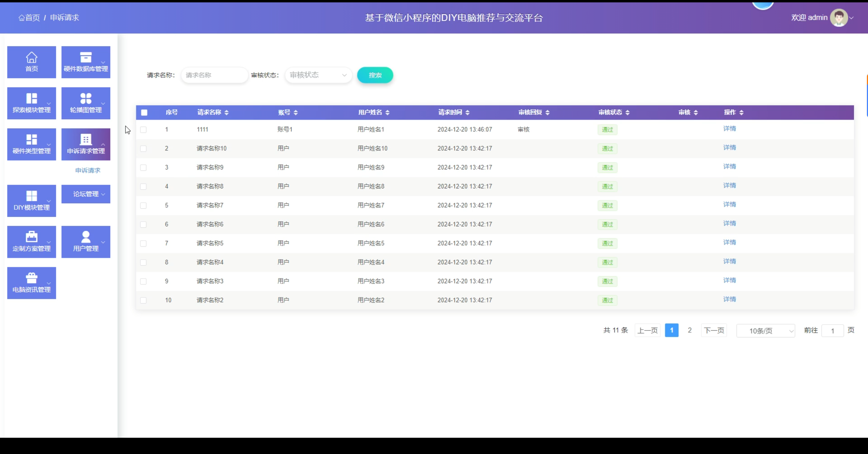Check the row checkbox for 请求名称10
868x454 pixels.
point(143,149)
